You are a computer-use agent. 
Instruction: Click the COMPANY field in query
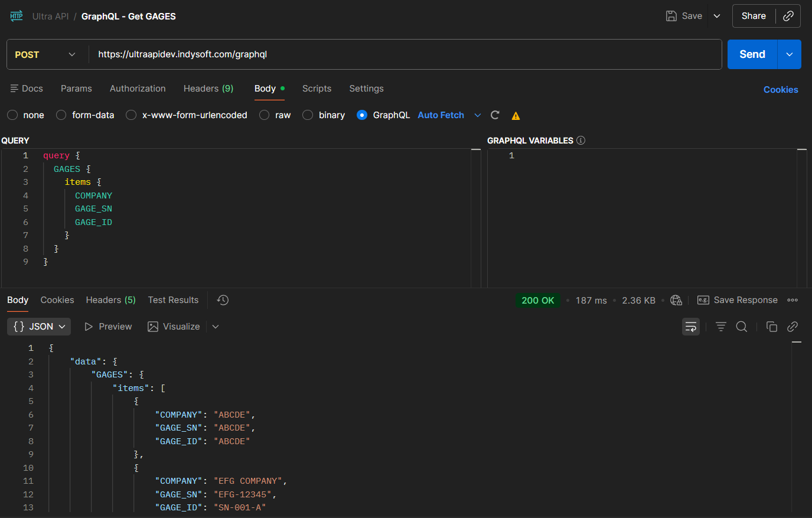(x=93, y=196)
